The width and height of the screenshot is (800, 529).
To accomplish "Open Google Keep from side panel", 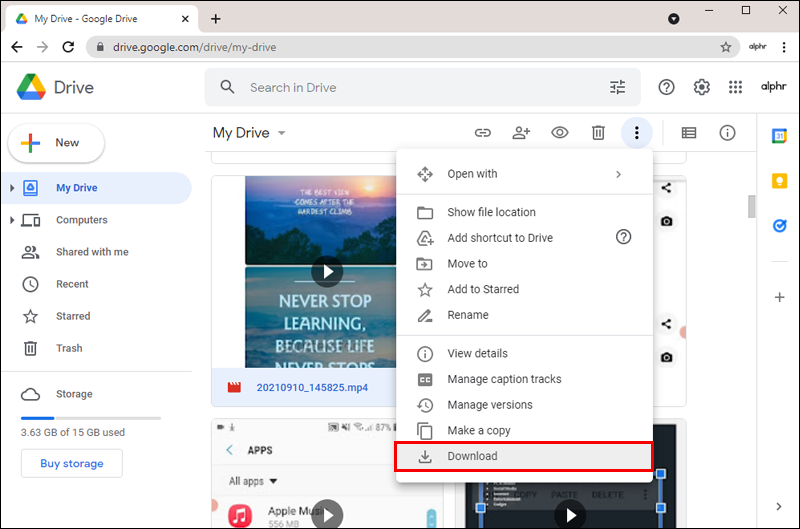I will (780, 181).
